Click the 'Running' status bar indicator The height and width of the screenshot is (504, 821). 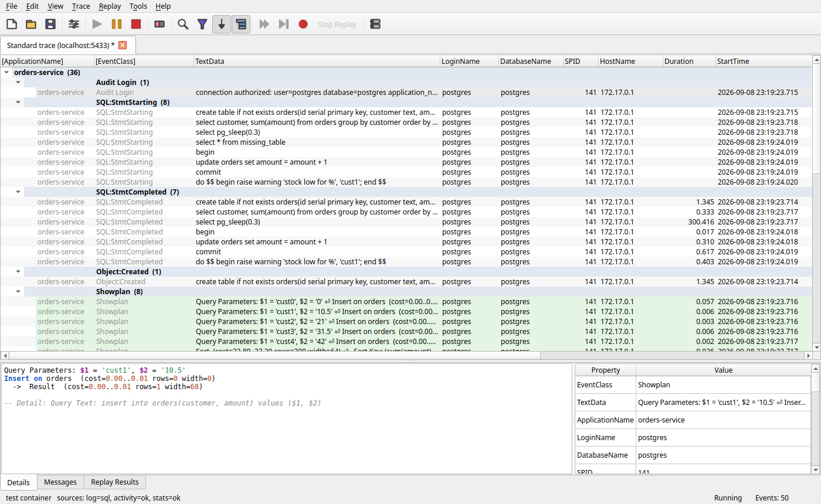pos(728,498)
